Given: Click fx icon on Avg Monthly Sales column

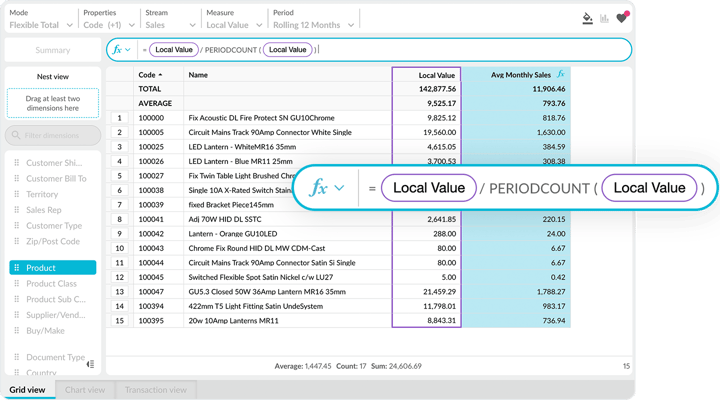Looking at the screenshot, I should point(561,74).
